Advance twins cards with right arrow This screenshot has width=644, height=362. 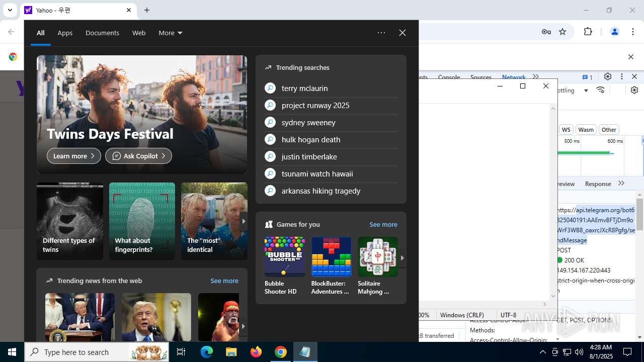point(244,221)
